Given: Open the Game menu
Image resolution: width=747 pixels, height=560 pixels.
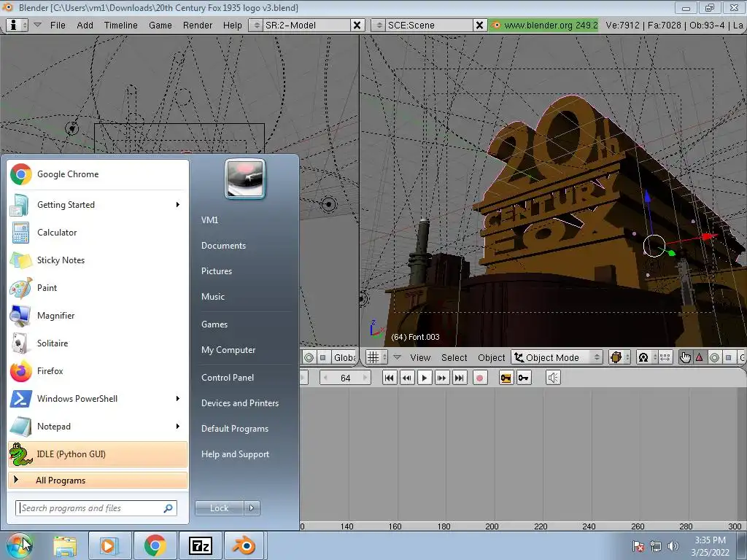Looking at the screenshot, I should 160,25.
